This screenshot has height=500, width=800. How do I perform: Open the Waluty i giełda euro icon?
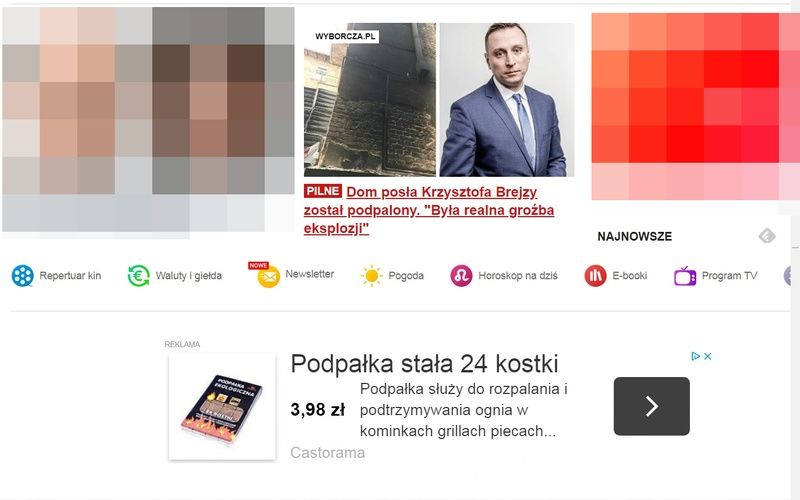coord(139,276)
